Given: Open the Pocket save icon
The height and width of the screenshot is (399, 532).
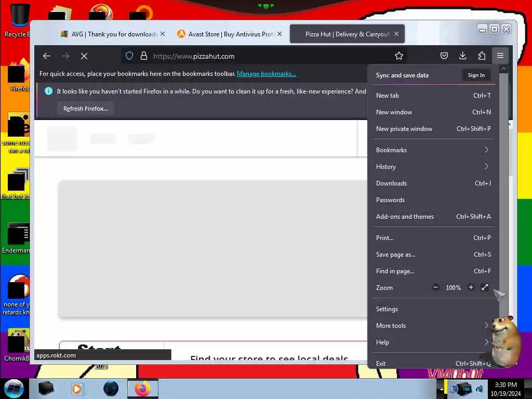Looking at the screenshot, I should [444, 56].
